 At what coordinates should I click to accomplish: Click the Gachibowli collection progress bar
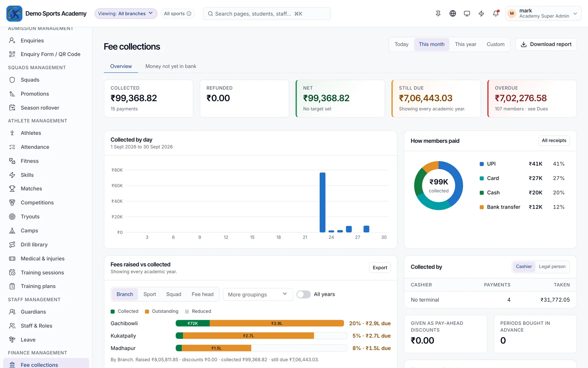click(x=260, y=323)
